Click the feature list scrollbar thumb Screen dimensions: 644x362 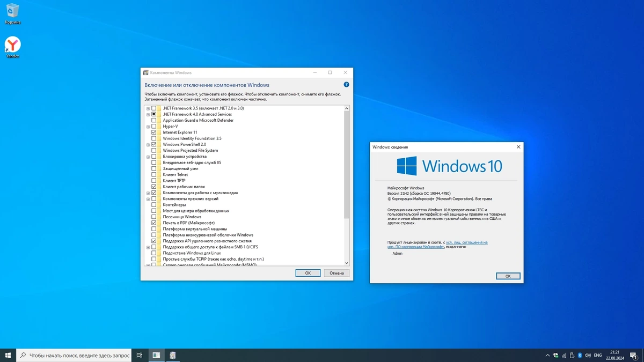[x=347, y=165]
